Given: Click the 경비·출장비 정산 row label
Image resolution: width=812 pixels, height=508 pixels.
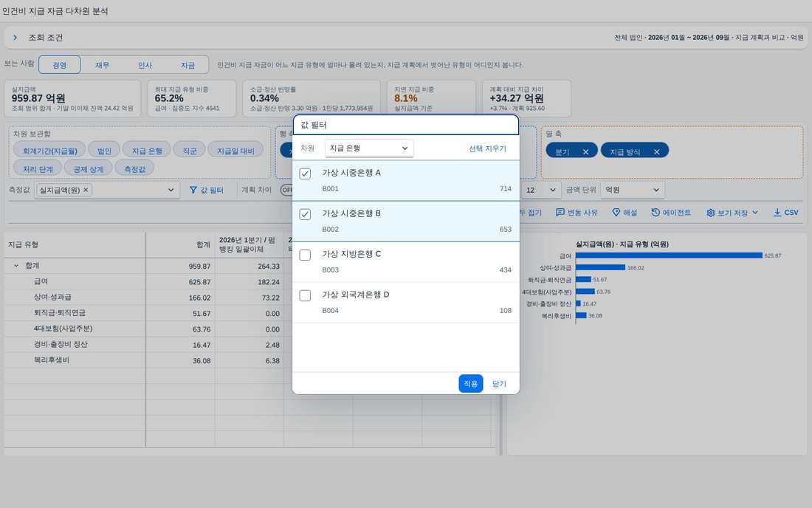Looking at the screenshot, I should [61, 344].
